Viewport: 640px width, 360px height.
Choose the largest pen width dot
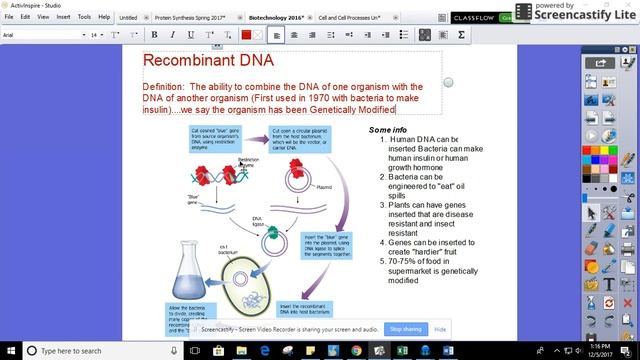[614, 189]
